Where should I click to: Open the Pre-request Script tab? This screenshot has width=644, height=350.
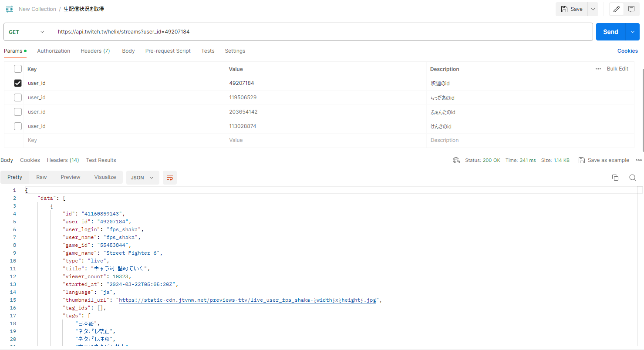pos(168,51)
